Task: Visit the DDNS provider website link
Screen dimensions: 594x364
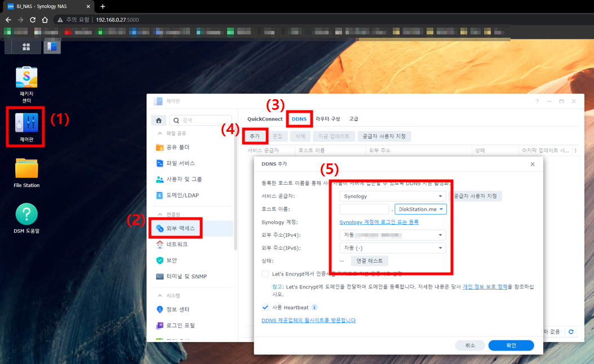Action: point(308,321)
